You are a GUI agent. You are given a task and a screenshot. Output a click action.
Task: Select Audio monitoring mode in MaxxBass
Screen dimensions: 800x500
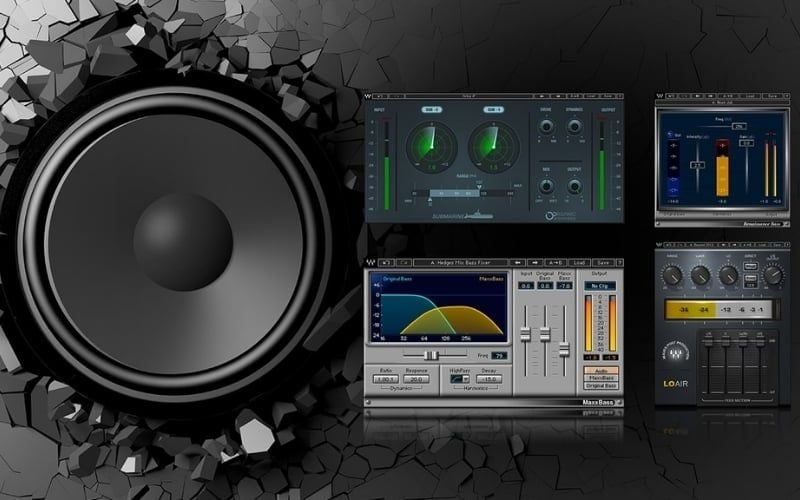[x=599, y=369]
